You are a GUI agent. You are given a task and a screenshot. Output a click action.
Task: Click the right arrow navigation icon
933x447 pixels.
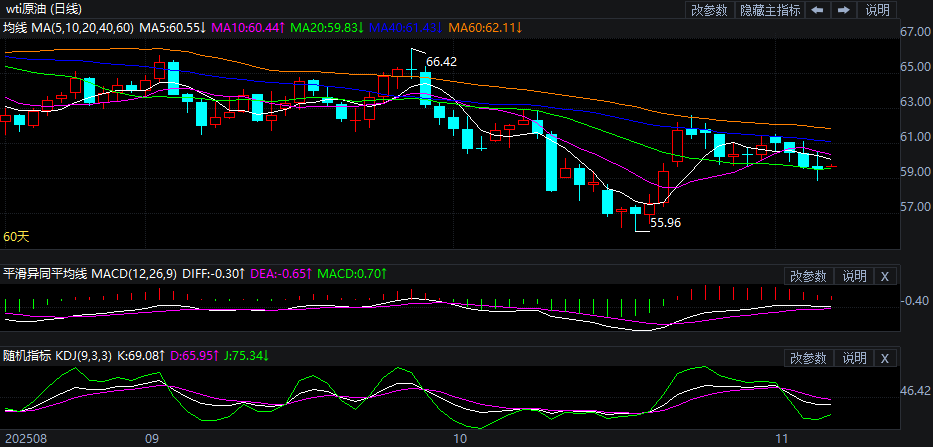(843, 10)
